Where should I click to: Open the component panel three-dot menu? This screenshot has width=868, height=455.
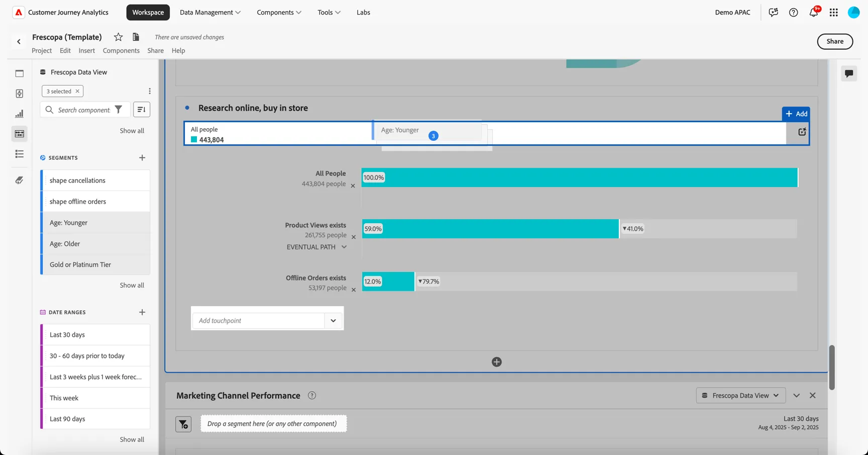click(x=150, y=91)
